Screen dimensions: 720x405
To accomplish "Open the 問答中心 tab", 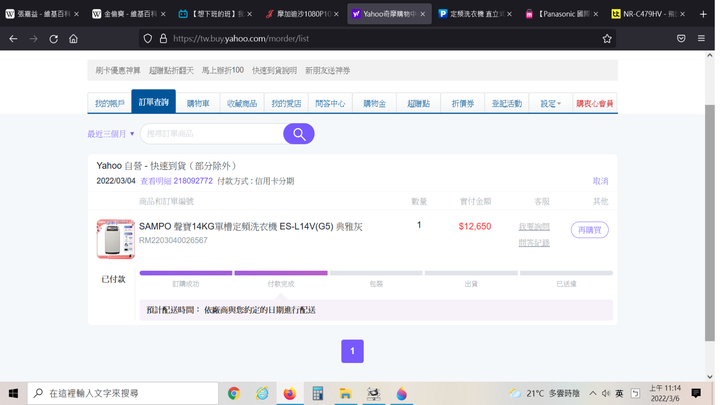I will pyautogui.click(x=330, y=104).
